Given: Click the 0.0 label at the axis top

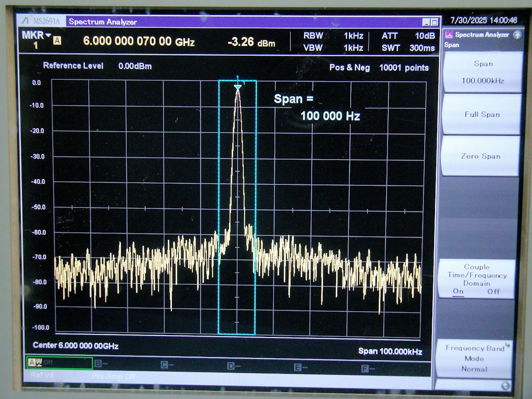Looking at the screenshot, I should [36, 82].
